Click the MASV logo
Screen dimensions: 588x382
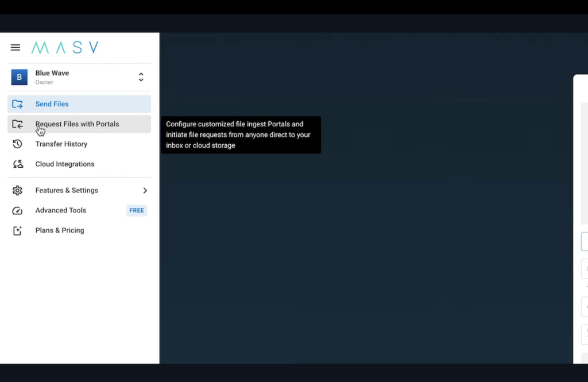(64, 47)
